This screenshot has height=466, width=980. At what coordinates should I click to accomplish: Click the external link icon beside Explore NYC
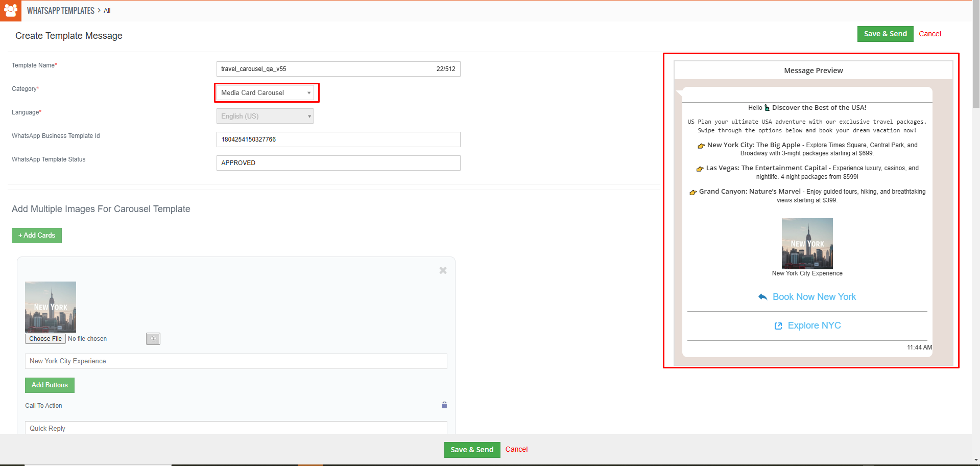(x=778, y=326)
